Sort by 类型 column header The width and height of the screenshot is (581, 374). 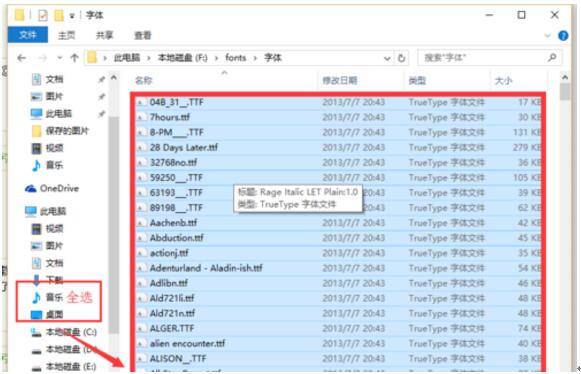click(417, 80)
